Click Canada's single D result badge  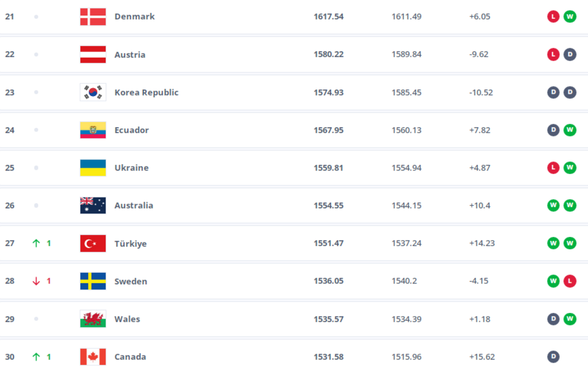(x=553, y=357)
